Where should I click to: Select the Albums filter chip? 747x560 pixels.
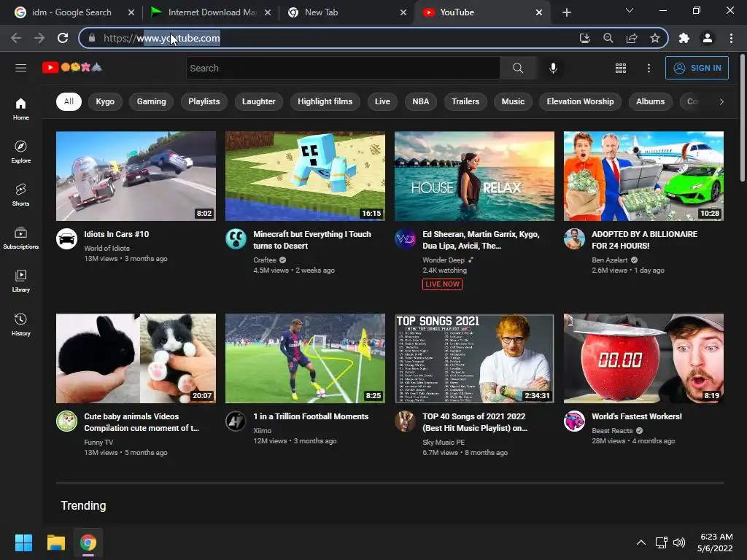tap(650, 101)
